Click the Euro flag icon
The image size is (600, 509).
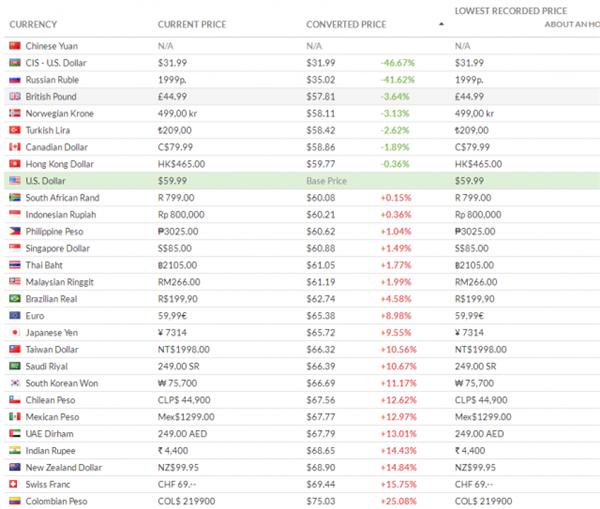[x=14, y=315]
